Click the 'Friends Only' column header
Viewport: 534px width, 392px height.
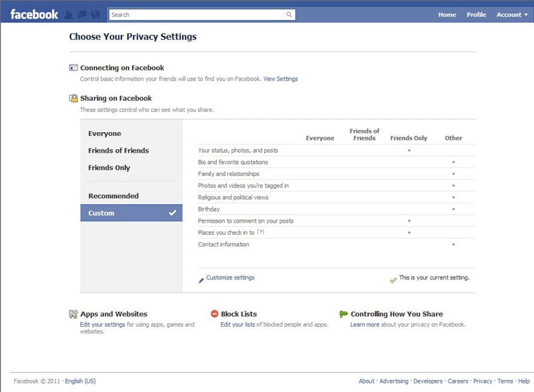coord(409,138)
